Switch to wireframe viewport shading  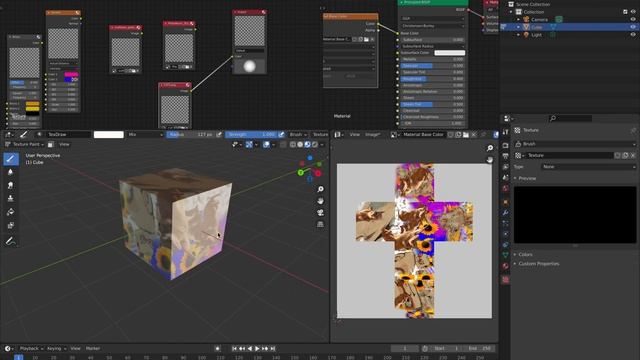(293, 144)
